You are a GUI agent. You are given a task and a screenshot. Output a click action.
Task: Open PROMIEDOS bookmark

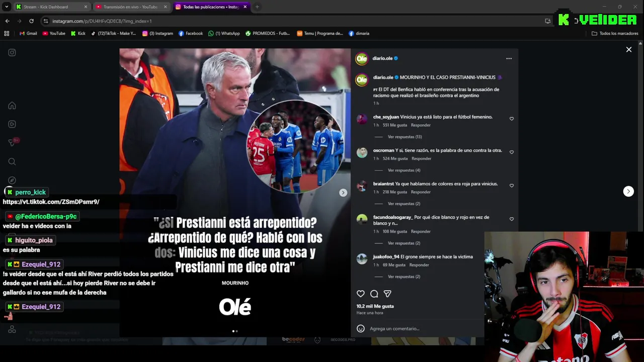click(x=268, y=33)
